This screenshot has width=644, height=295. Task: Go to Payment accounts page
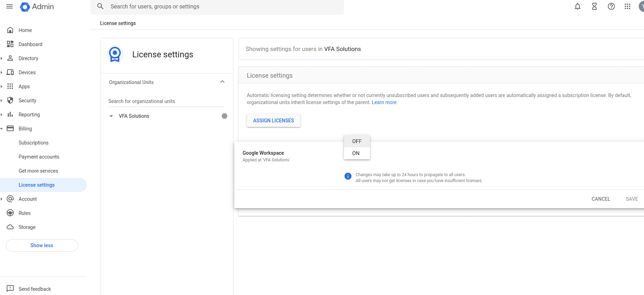pos(39,157)
